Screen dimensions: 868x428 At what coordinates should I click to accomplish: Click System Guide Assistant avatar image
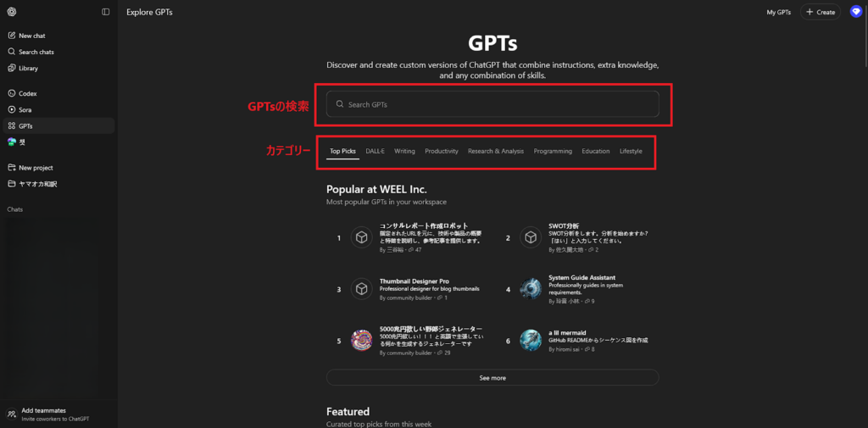coord(531,289)
